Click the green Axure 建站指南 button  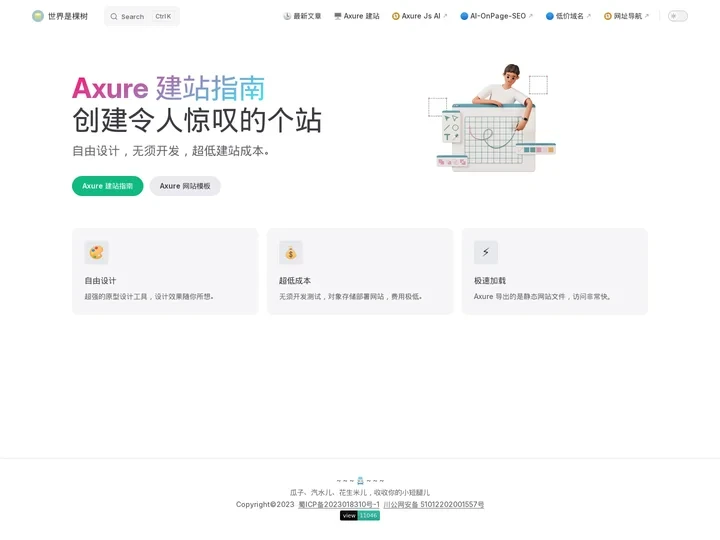pos(107,186)
